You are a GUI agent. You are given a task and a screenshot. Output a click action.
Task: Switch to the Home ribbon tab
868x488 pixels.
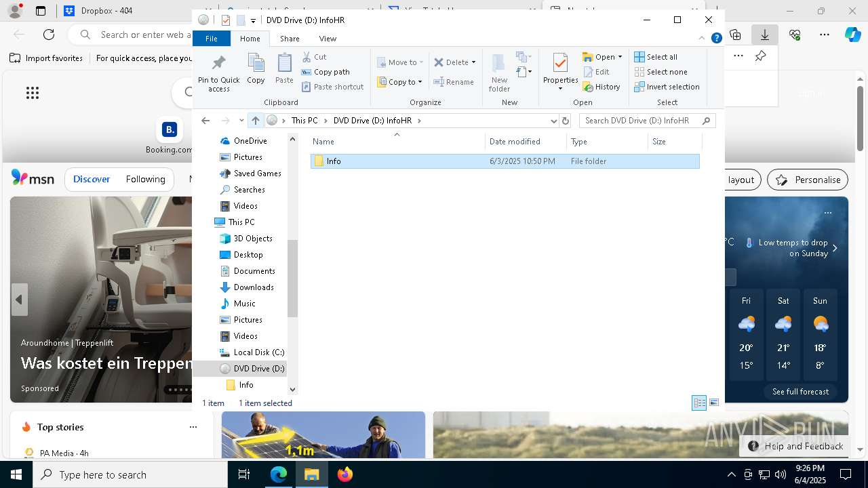(x=250, y=39)
